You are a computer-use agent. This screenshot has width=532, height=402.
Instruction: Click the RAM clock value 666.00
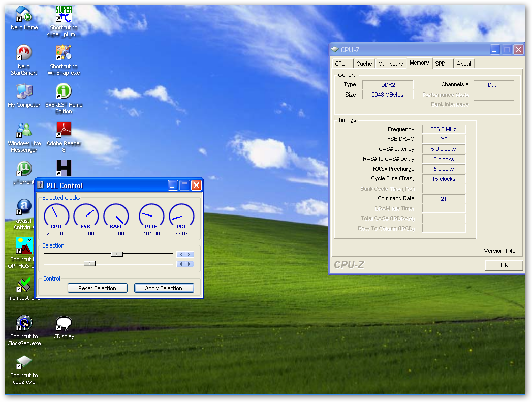116,233
